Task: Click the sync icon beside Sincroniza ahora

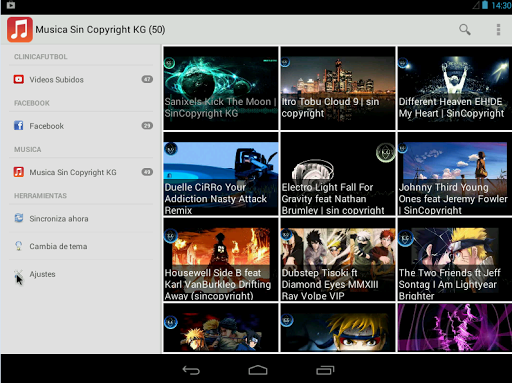Action: 19,218
